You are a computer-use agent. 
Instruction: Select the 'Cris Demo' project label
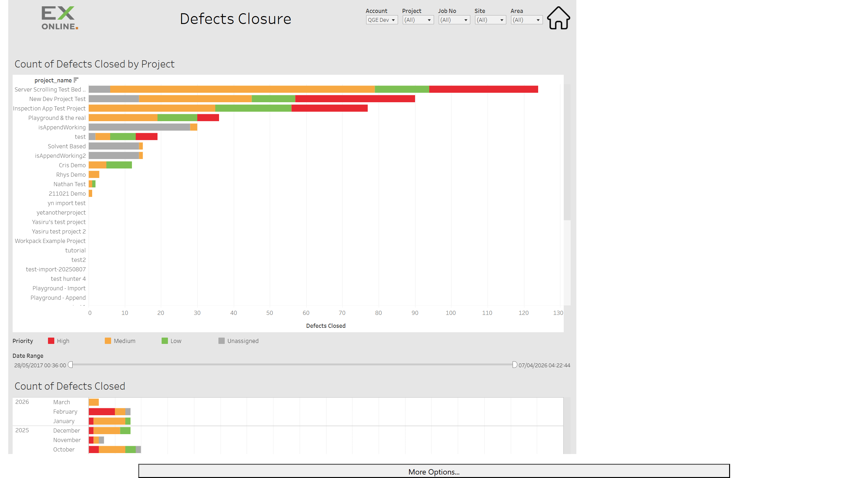[72, 165]
